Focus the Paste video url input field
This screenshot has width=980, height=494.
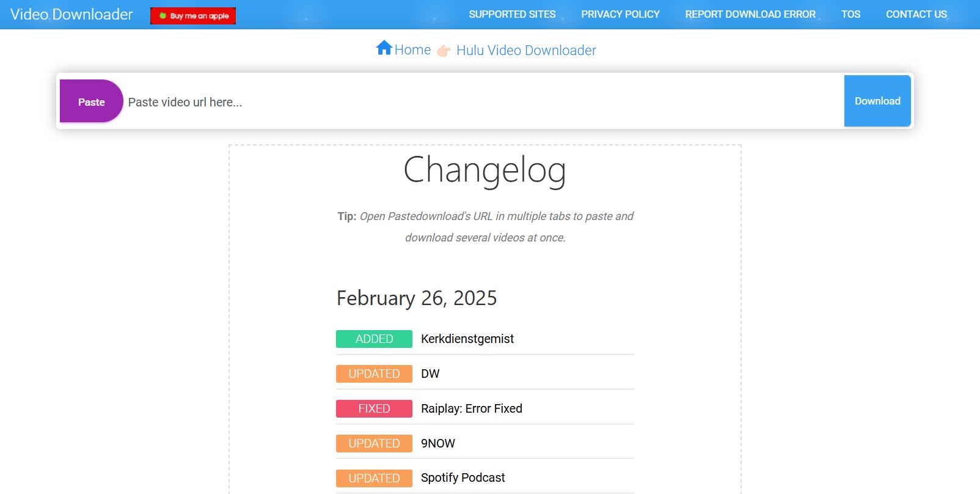(483, 102)
